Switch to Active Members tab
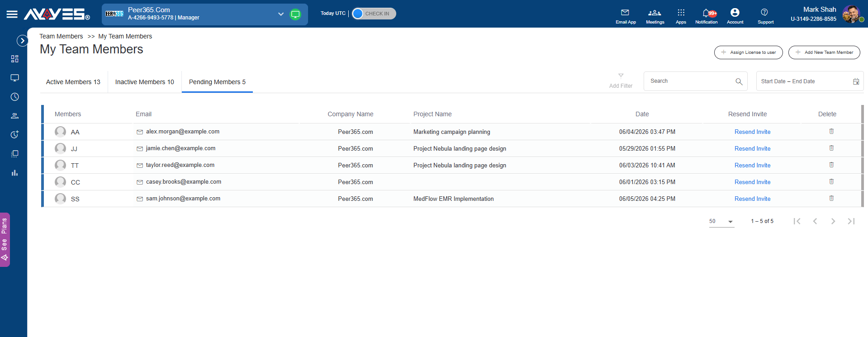Viewport: 868px width, 337px height. click(x=73, y=82)
